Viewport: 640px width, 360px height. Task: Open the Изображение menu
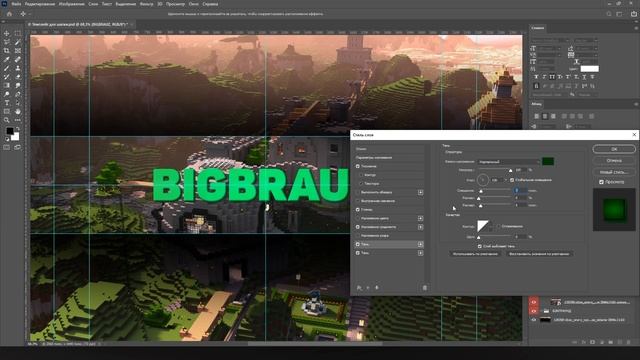[72, 4]
